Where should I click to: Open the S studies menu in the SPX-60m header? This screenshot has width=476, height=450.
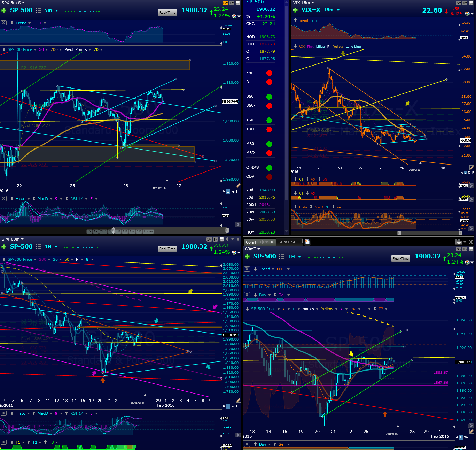pos(209,239)
